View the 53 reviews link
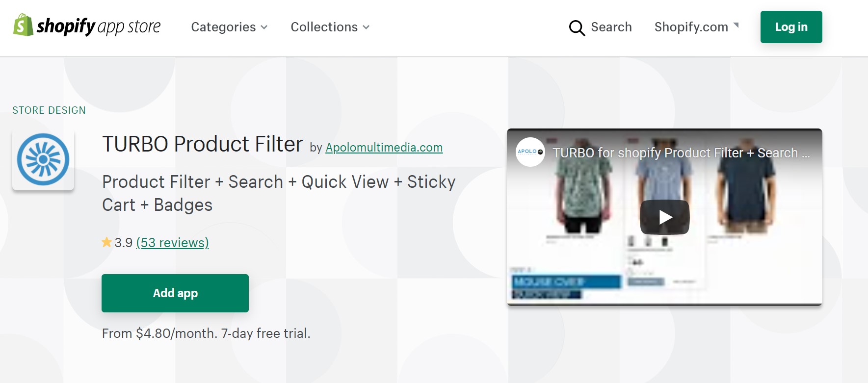 tap(172, 243)
